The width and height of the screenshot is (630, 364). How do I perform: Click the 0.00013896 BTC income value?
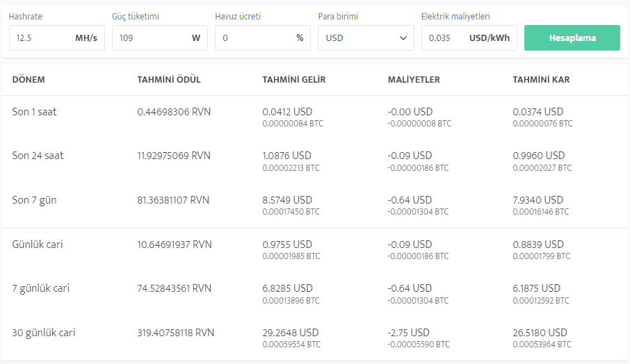click(x=291, y=300)
